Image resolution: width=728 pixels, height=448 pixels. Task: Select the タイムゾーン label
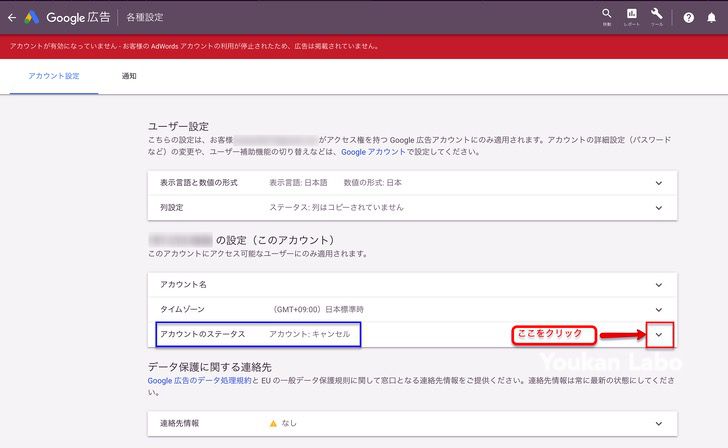tap(182, 310)
